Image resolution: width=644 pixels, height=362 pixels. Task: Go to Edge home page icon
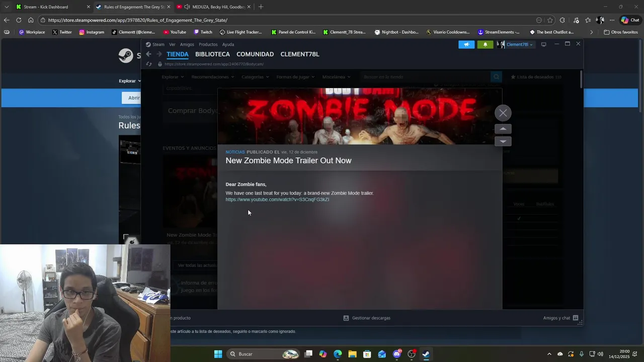pos(31,20)
